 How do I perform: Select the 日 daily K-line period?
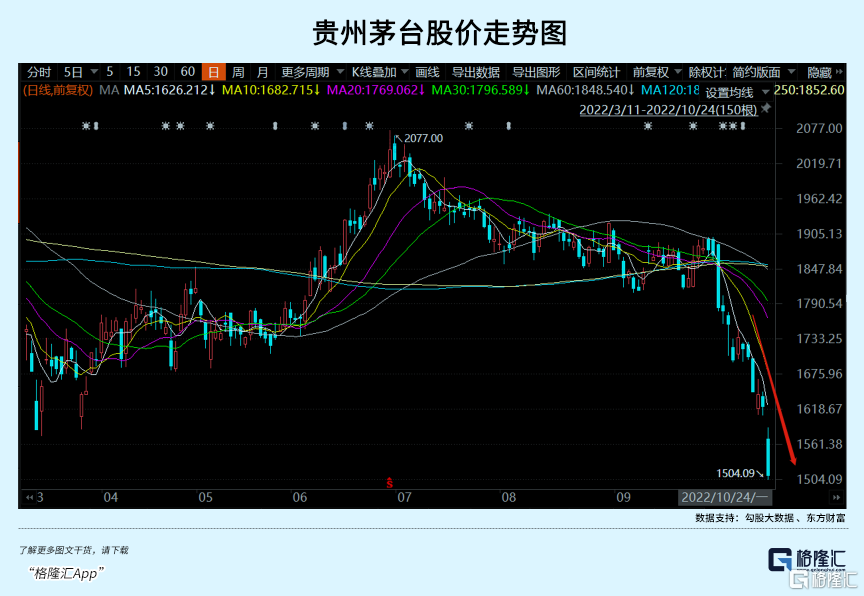[214, 72]
